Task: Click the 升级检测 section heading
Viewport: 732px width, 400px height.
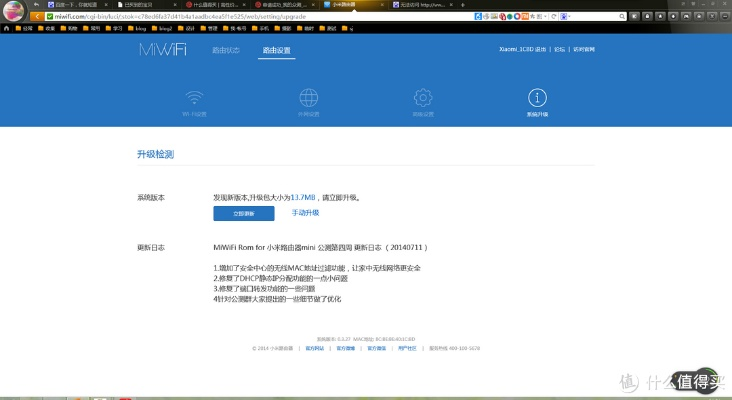Action: click(x=155, y=154)
